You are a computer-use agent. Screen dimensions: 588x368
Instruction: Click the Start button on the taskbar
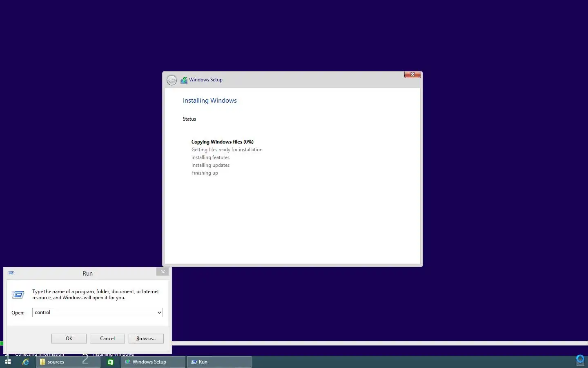tap(8, 362)
